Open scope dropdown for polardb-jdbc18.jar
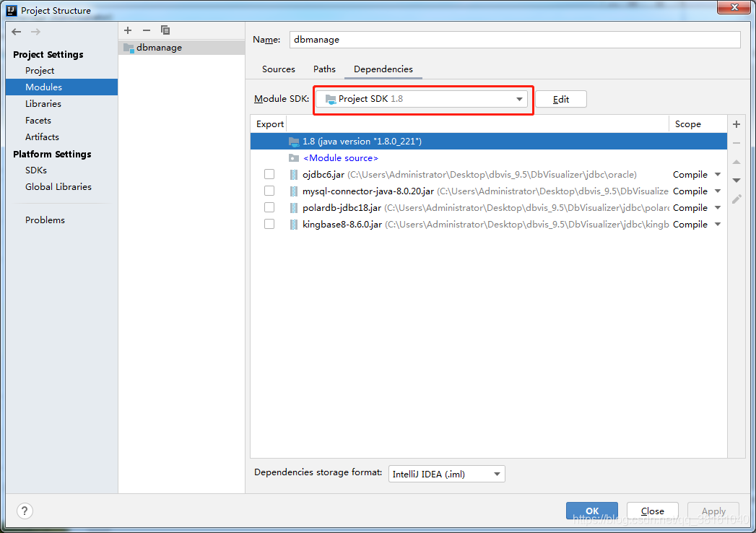This screenshot has height=533, width=756. tap(718, 208)
